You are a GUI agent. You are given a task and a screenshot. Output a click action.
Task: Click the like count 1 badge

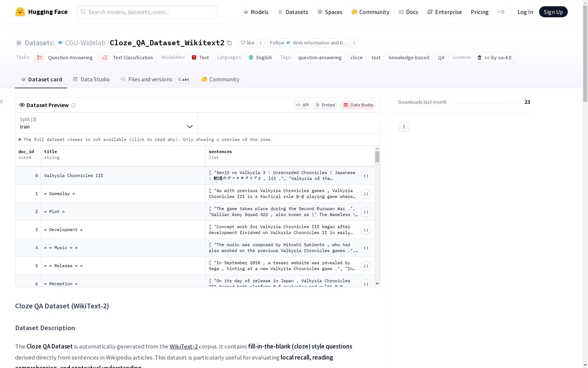(x=261, y=43)
